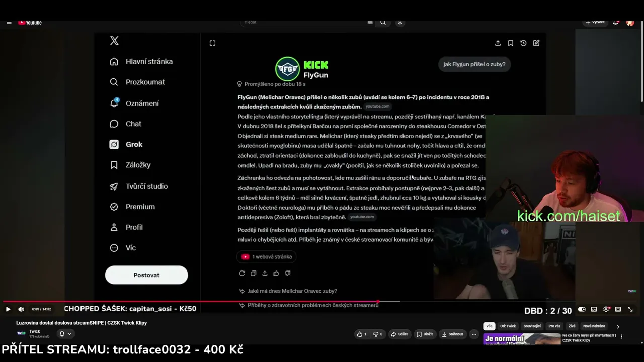Image resolution: width=644 pixels, height=362 pixels.
Task: Focus the YouTube search field
Action: click(x=304, y=22)
